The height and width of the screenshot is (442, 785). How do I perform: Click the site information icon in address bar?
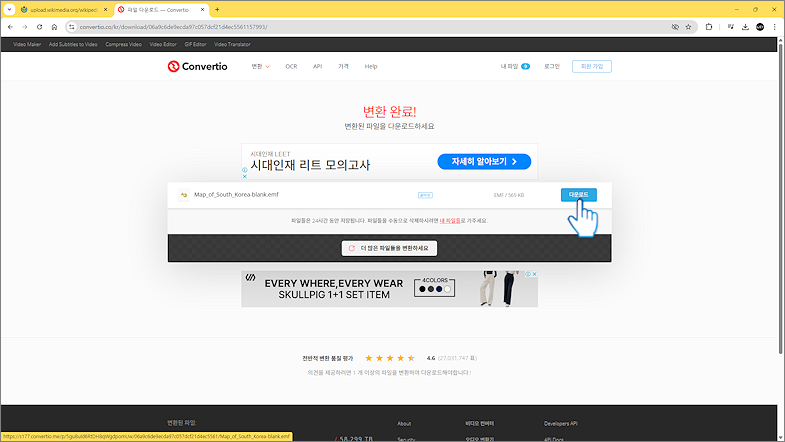(72, 27)
